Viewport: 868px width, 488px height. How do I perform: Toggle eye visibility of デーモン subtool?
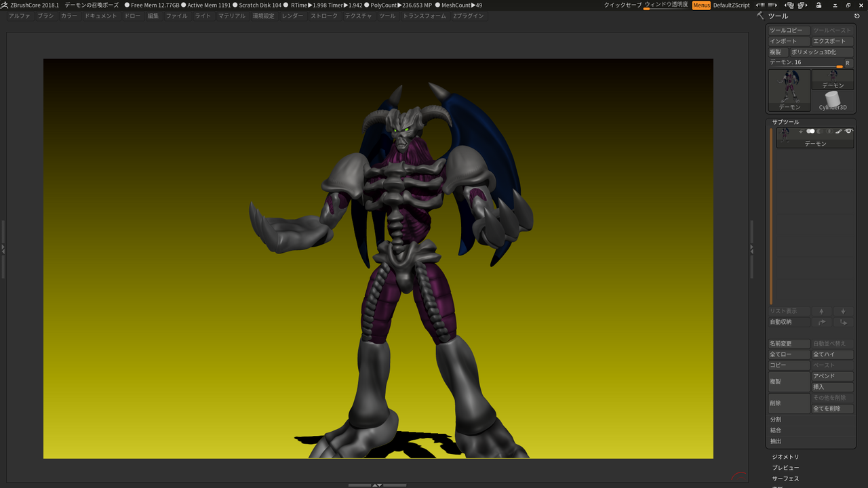[x=848, y=131]
